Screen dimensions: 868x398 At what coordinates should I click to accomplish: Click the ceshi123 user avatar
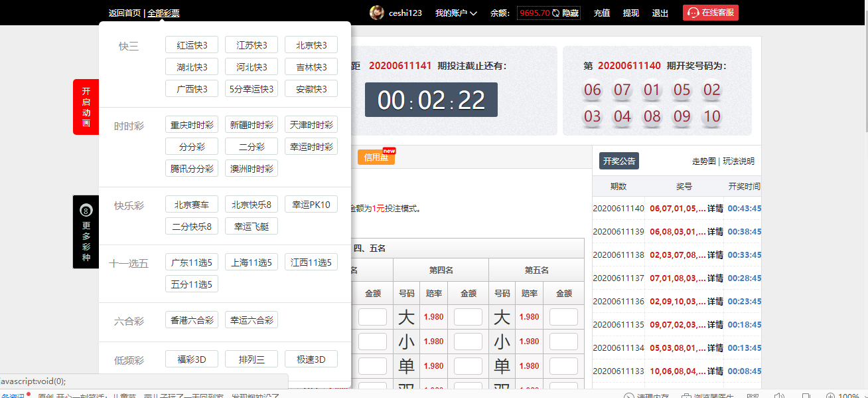(377, 13)
